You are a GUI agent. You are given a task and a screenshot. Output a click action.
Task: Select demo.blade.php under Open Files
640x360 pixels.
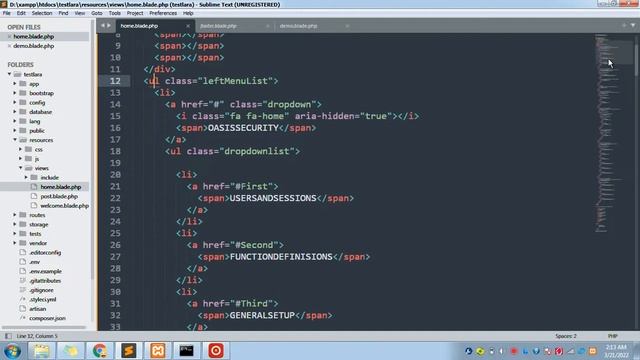coord(33,46)
